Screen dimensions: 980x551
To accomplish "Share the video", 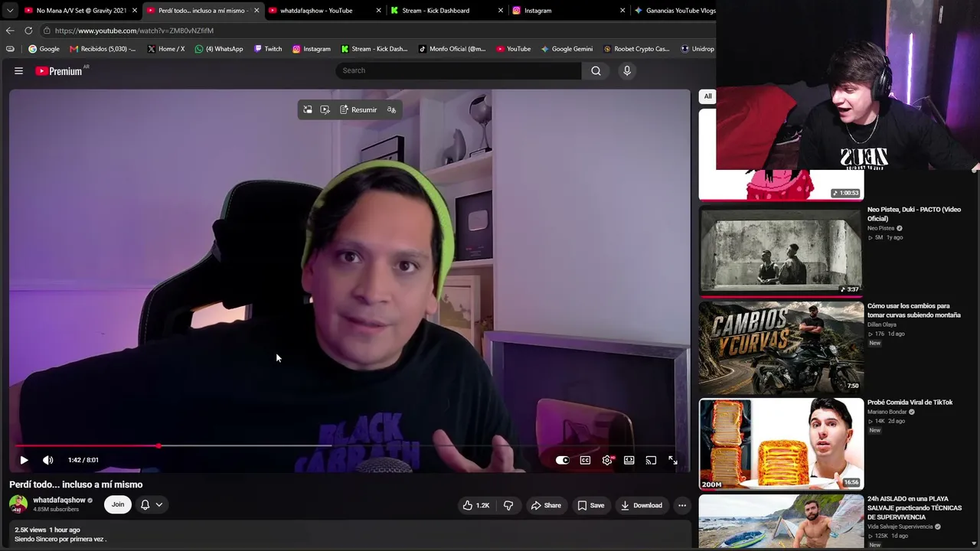I will tap(546, 505).
